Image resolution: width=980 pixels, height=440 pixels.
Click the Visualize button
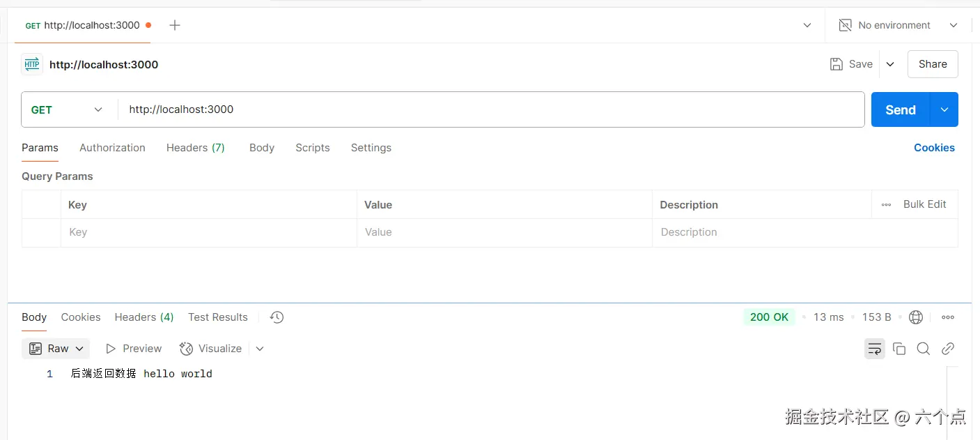211,349
